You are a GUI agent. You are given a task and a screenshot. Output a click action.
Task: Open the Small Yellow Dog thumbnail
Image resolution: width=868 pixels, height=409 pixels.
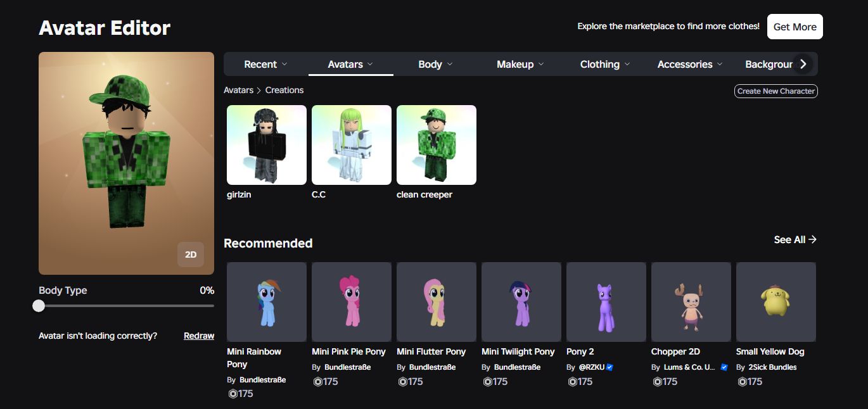[x=776, y=302]
